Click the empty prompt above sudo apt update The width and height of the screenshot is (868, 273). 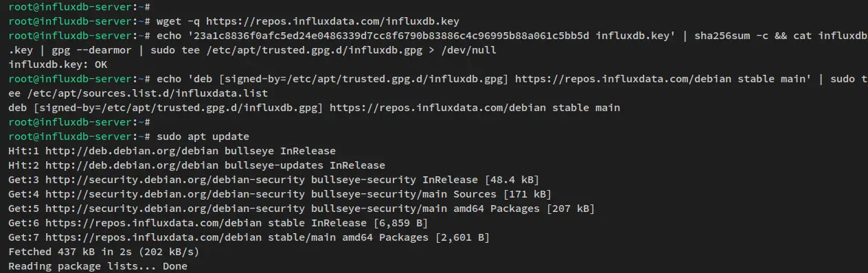tap(79, 121)
